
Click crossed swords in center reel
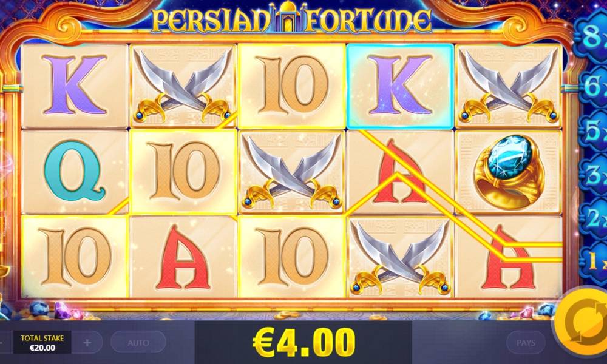pyautogui.click(x=291, y=172)
